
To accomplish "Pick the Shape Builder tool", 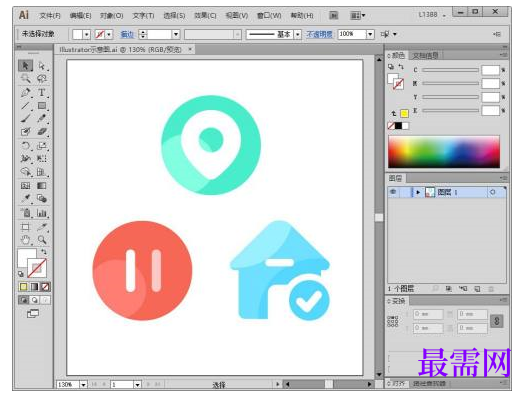I will click(x=25, y=172).
